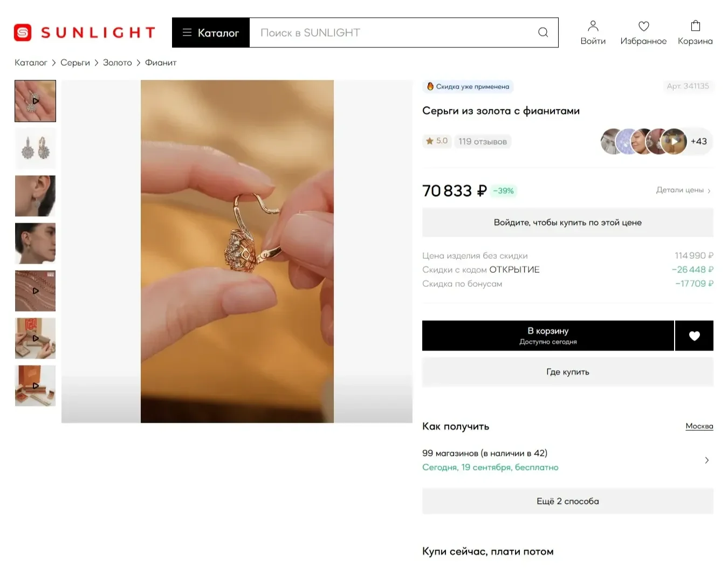Viewport: 728px width, 570px height.
Task: Click the Где купить button
Action: 567,372
